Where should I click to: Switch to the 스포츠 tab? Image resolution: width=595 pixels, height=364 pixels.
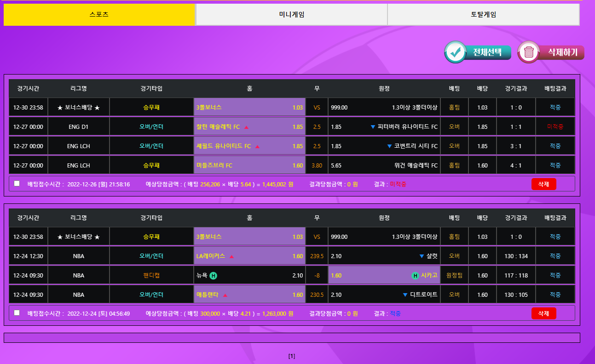pyautogui.click(x=99, y=15)
